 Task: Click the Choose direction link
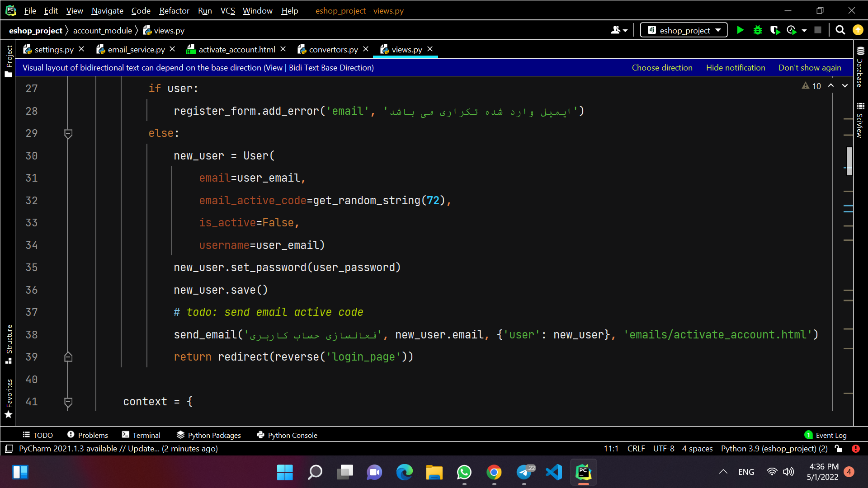[662, 67]
